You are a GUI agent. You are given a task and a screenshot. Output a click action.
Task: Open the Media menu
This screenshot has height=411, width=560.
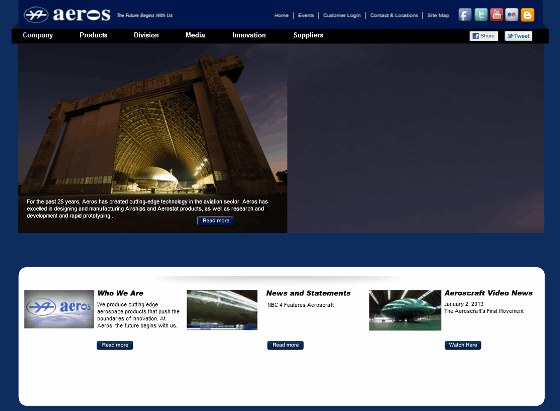[195, 35]
